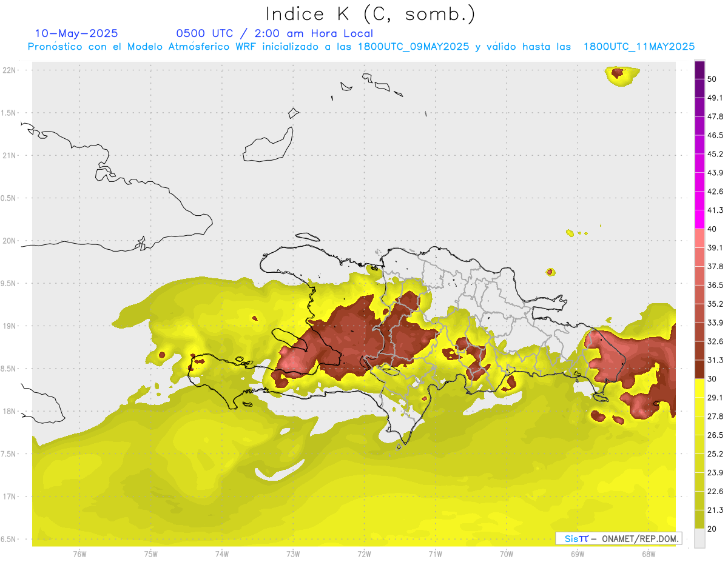Click the "46.5" color scale label

pos(715,135)
